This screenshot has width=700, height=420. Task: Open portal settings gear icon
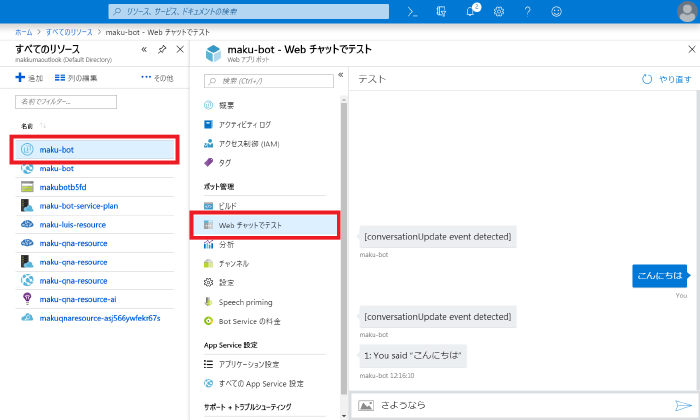click(499, 11)
